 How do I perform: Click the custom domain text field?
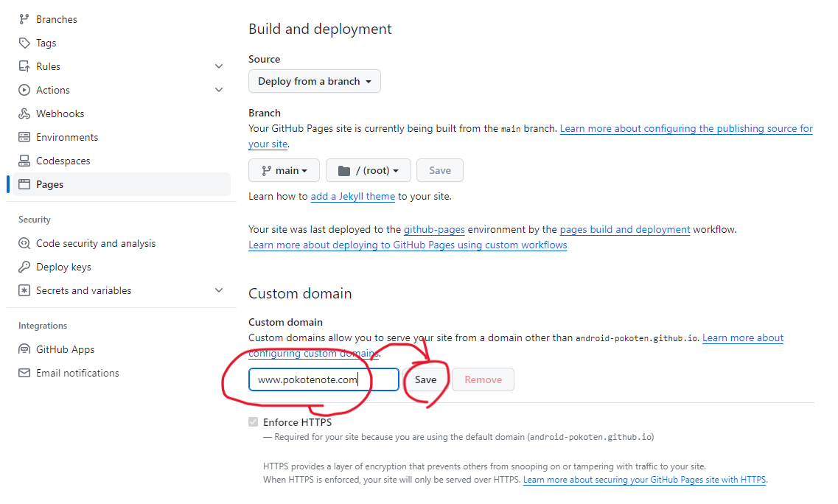pos(324,379)
